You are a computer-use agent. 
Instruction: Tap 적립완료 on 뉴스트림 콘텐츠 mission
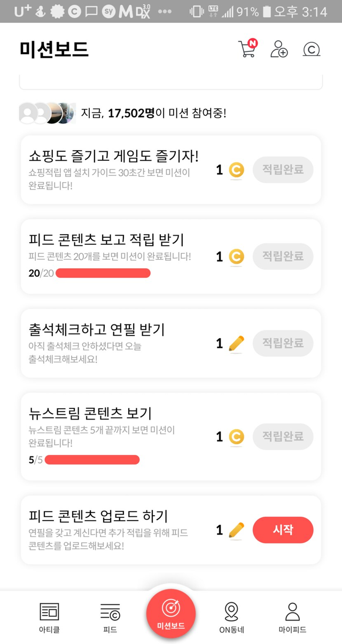pyautogui.click(x=283, y=437)
